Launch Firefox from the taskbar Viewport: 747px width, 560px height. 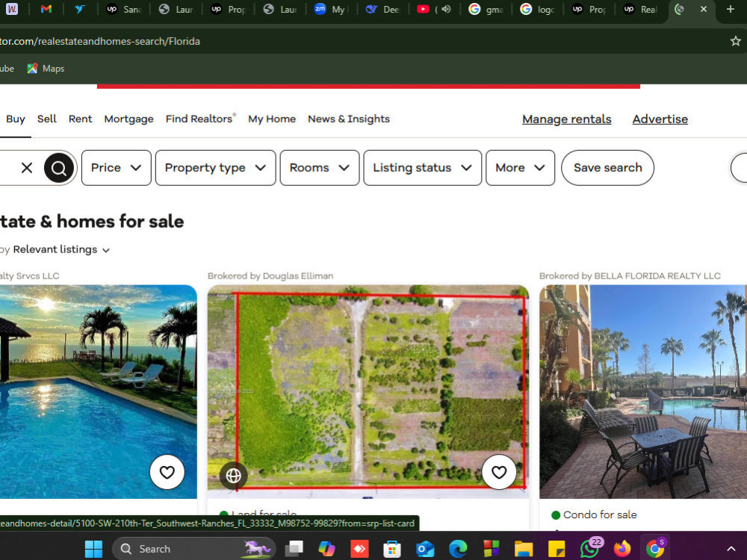(622, 549)
